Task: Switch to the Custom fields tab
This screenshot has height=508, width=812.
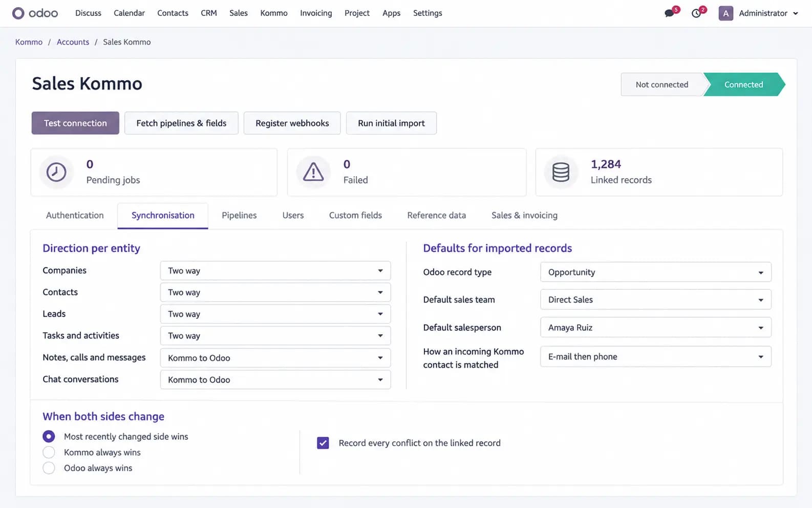Action: [355, 215]
